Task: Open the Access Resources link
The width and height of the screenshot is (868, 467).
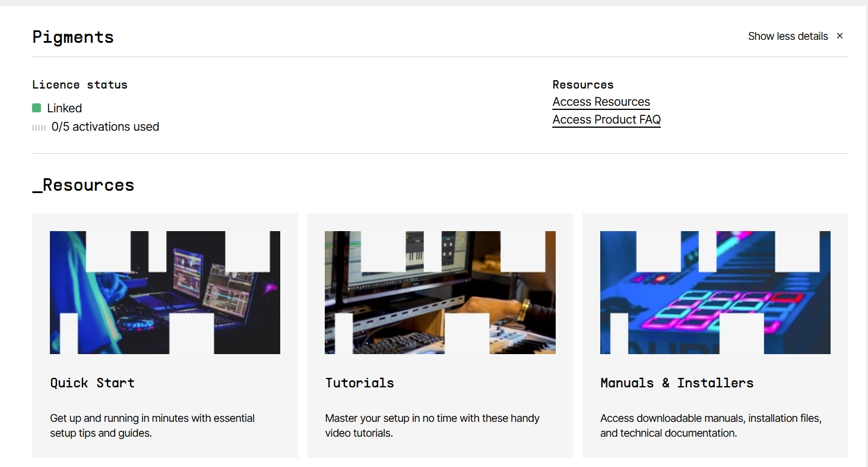Action: point(601,102)
